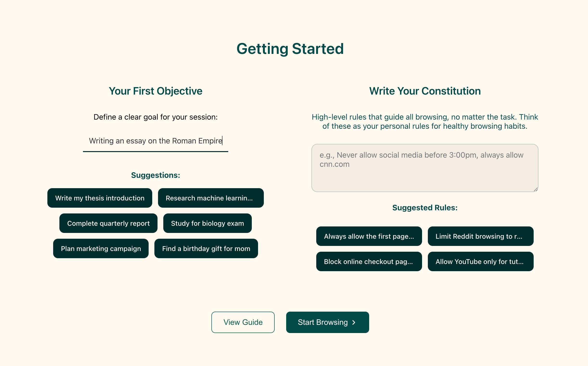The image size is (588, 366).
Task: Select 'Study for biology exam' suggestion
Action: point(207,223)
